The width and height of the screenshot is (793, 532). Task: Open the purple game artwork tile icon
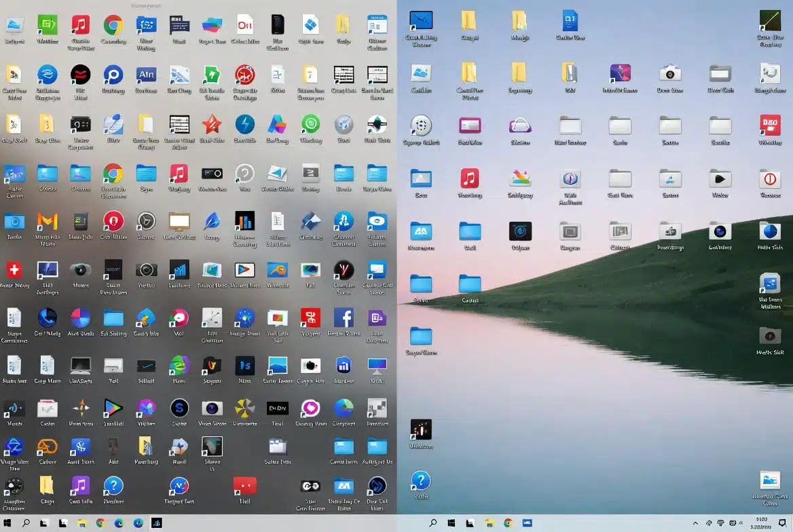coord(620,74)
